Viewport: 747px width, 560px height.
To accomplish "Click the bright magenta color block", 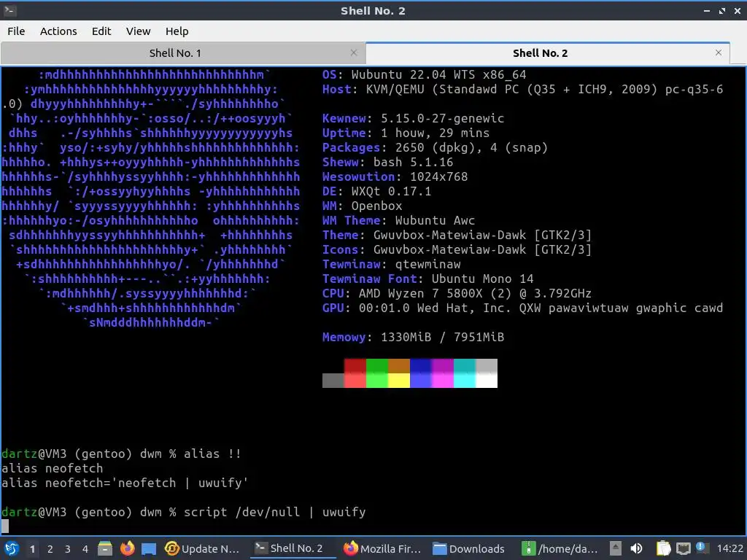I will (x=443, y=381).
